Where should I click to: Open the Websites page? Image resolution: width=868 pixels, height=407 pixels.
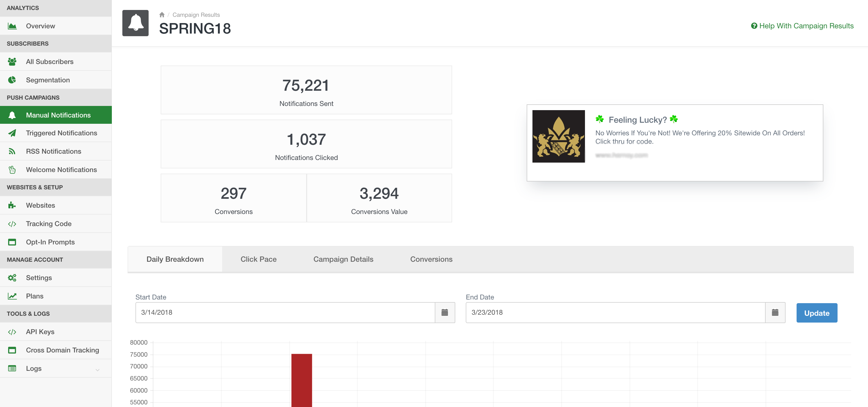tap(56, 205)
